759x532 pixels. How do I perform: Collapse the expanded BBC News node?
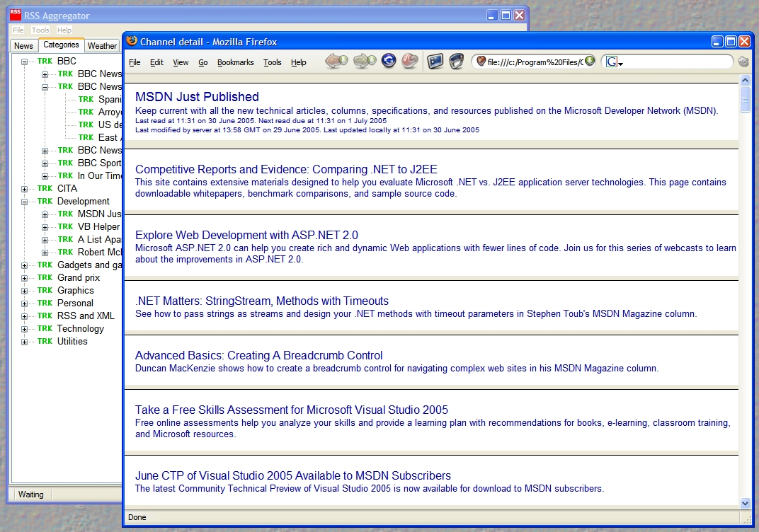click(x=45, y=88)
